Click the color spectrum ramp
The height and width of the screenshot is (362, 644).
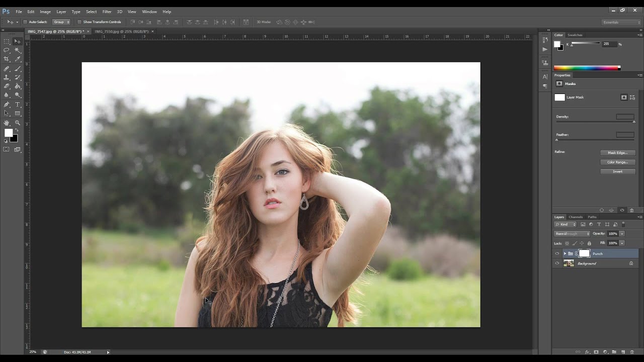coord(587,68)
